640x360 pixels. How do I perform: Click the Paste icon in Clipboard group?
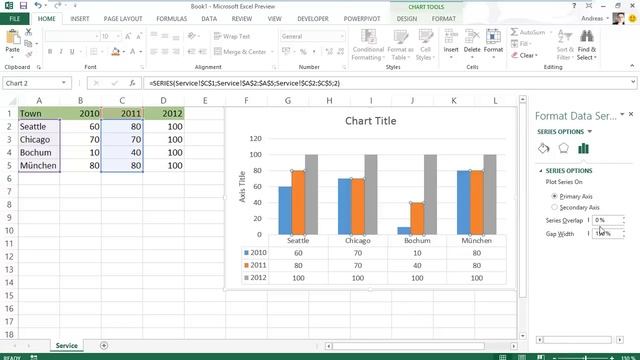13,38
